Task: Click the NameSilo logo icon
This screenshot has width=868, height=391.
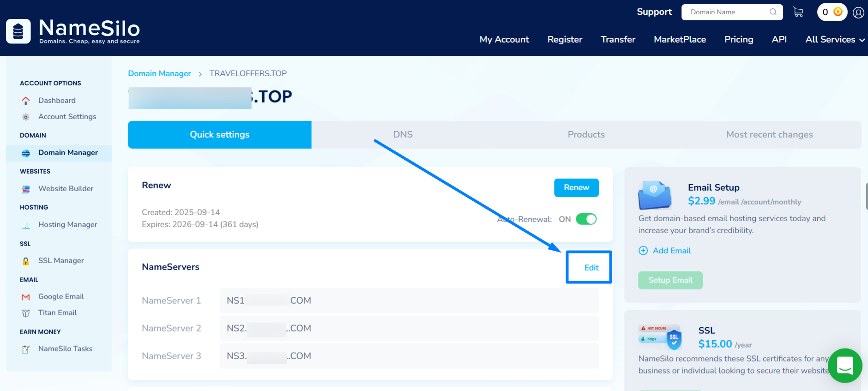Action: pos(18,31)
